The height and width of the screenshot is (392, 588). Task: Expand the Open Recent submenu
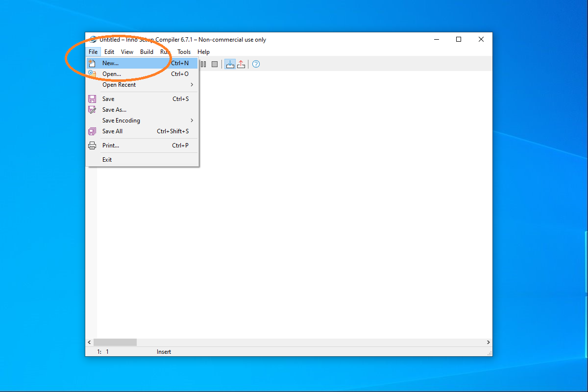[142, 85]
